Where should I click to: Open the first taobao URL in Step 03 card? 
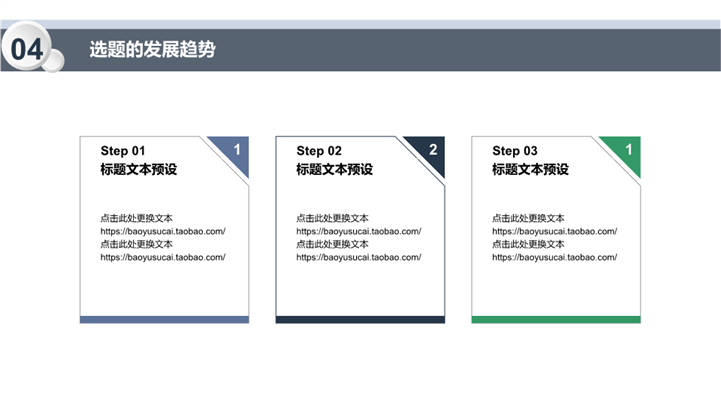coord(555,231)
